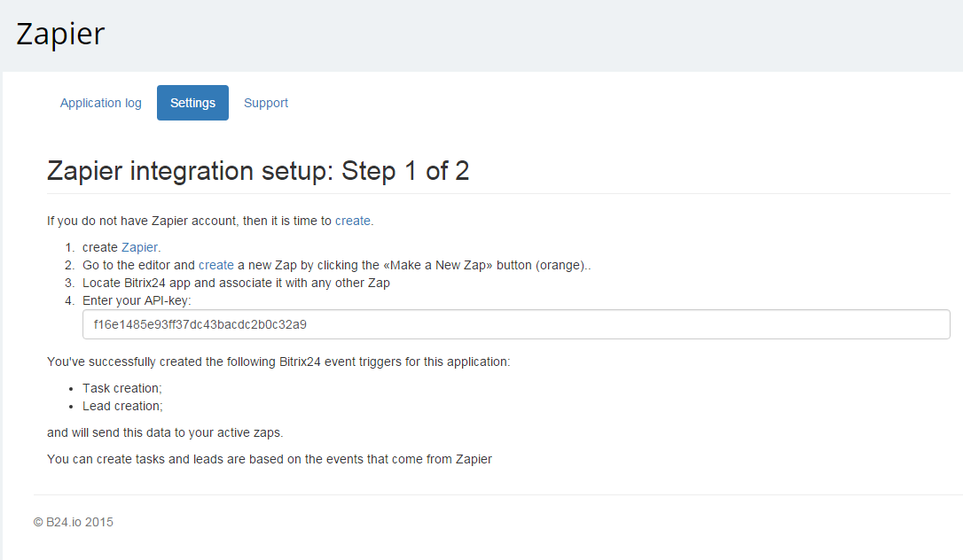
Task: Click the "Zapier integration setup" heading
Action: pyautogui.click(x=258, y=171)
